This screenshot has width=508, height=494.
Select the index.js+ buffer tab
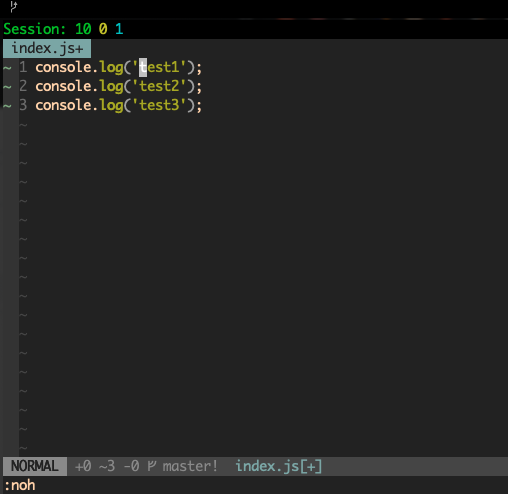tap(47, 49)
